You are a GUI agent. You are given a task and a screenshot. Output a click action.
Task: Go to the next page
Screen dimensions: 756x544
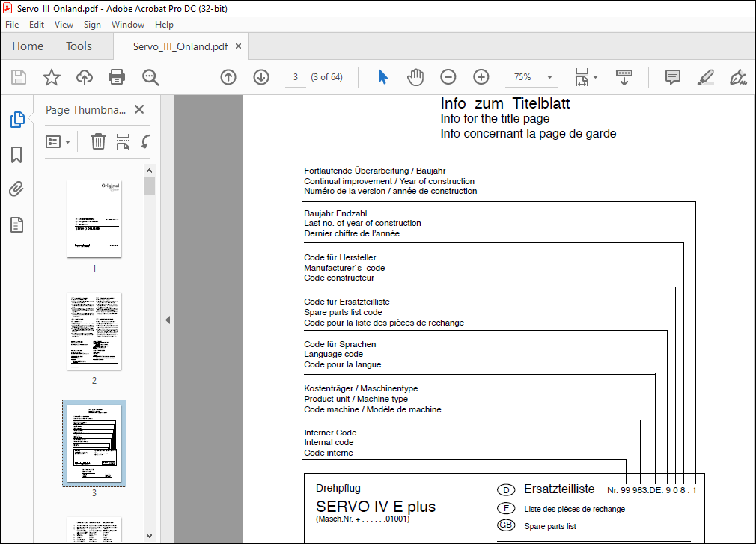(x=261, y=77)
